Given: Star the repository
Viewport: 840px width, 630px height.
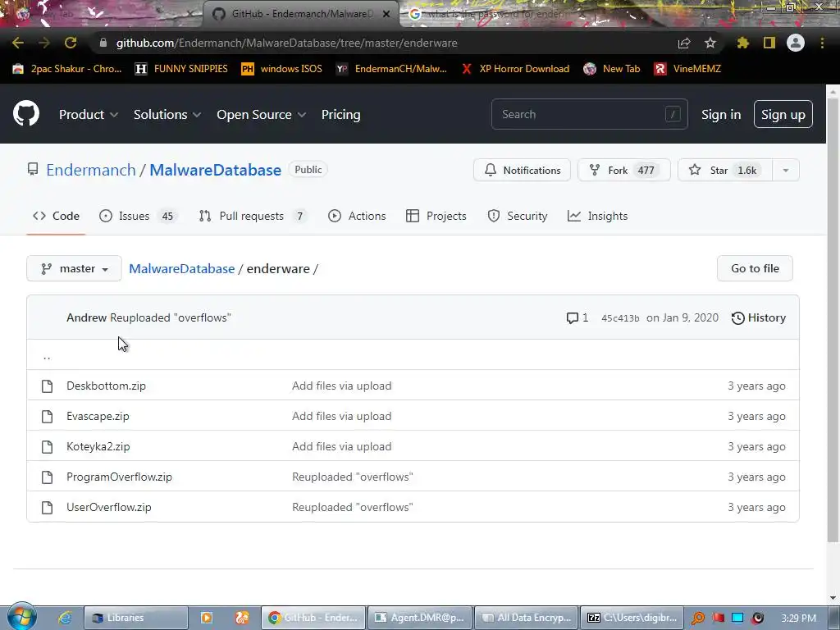Looking at the screenshot, I should (x=725, y=171).
